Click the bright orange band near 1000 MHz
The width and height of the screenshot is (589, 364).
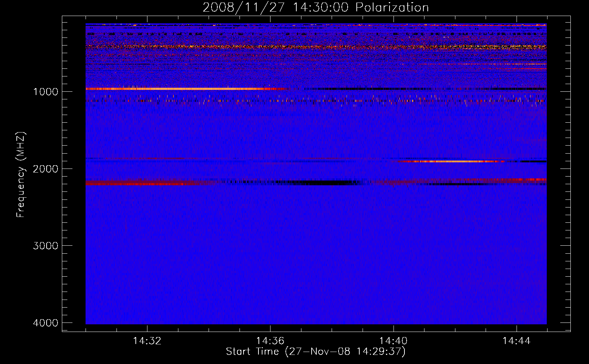point(186,89)
